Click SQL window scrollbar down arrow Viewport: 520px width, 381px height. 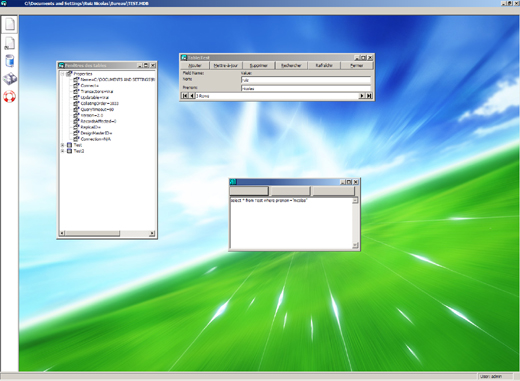point(355,245)
